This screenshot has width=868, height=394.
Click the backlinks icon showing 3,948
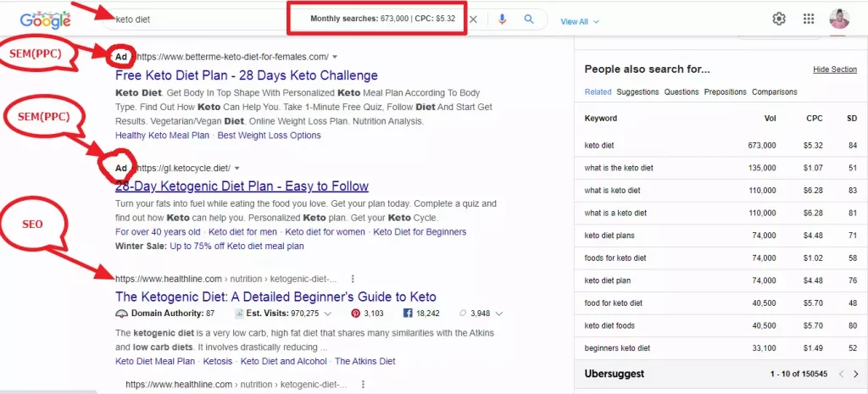tap(462, 314)
